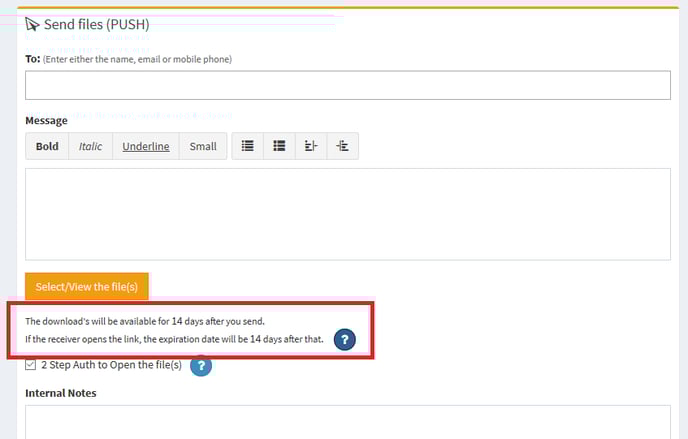
Task: Click the outdent icon in message toolbar
Action: (x=311, y=146)
